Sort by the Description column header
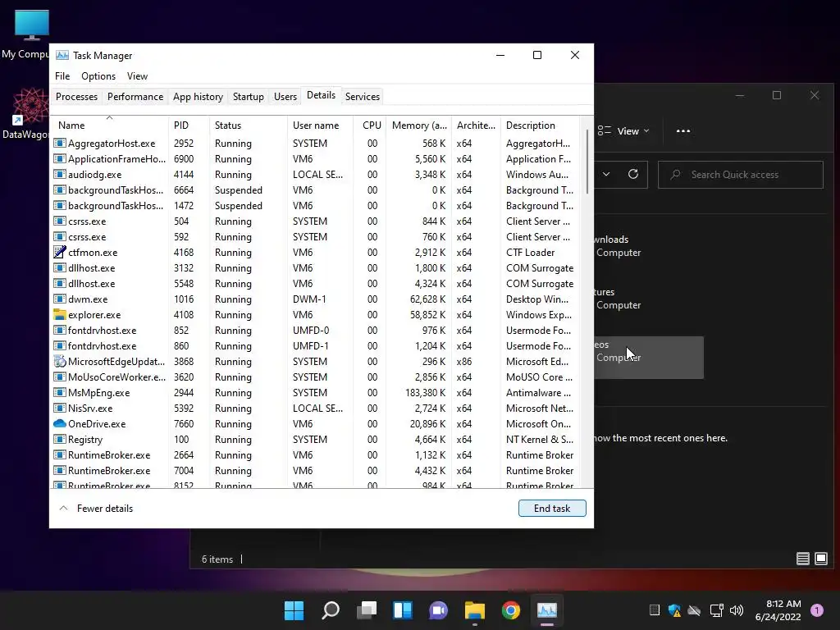This screenshot has width=840, height=630. pyautogui.click(x=540, y=126)
